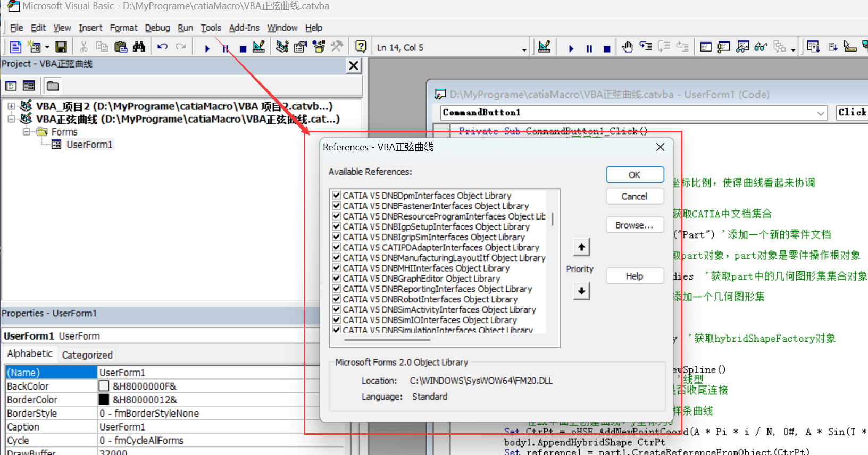This screenshot has height=455, width=868.
Task: Click the Paste clipboard icon
Action: [121, 47]
